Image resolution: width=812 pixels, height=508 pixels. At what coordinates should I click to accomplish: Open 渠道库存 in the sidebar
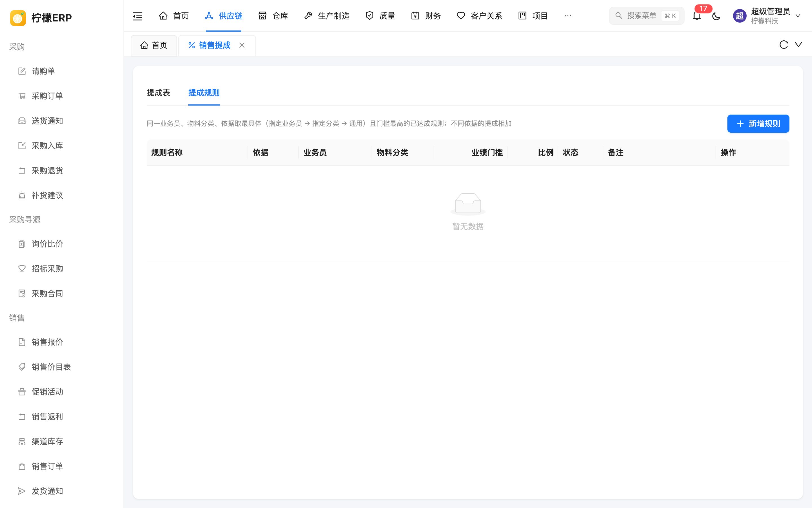tap(62, 441)
